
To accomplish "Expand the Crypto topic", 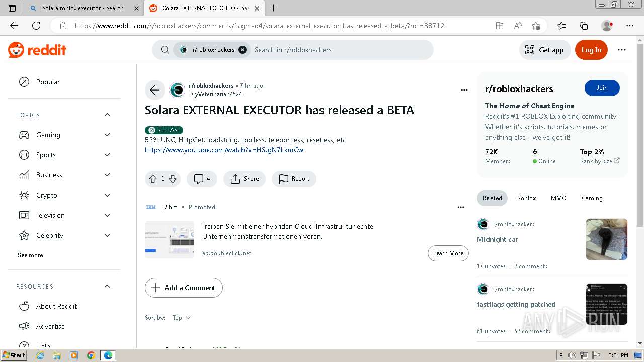I will (107, 195).
